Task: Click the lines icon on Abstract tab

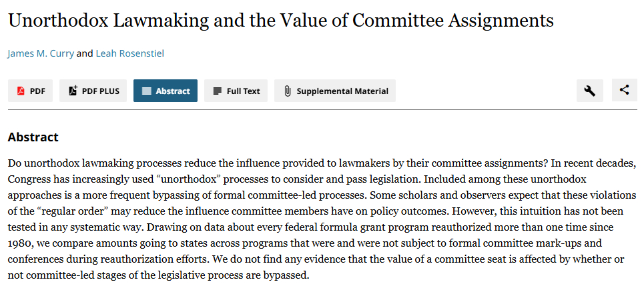Action: tap(146, 91)
